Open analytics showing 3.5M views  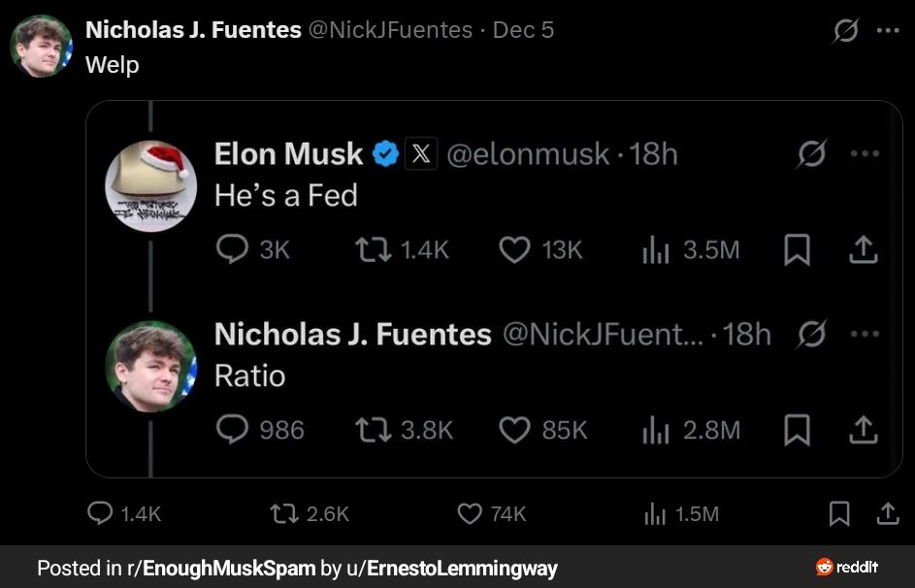tap(654, 249)
